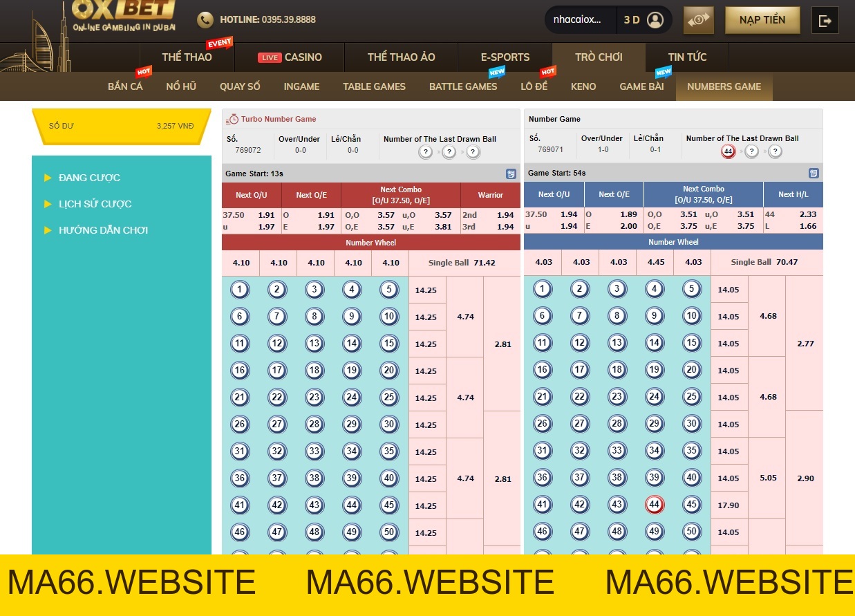
Task: Click Number Game group odds 5.05
Action: tap(767, 478)
